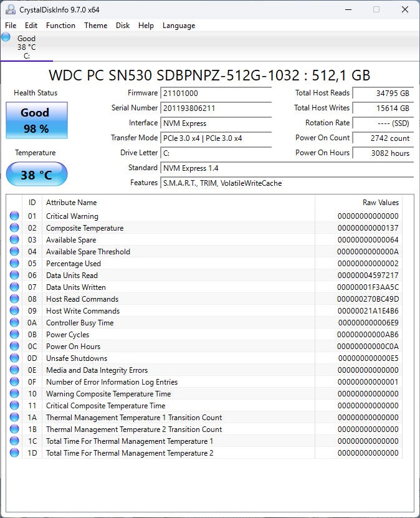Click the status orb beside Unsafe Shutdowns
420x518 pixels.
[x=14, y=358]
